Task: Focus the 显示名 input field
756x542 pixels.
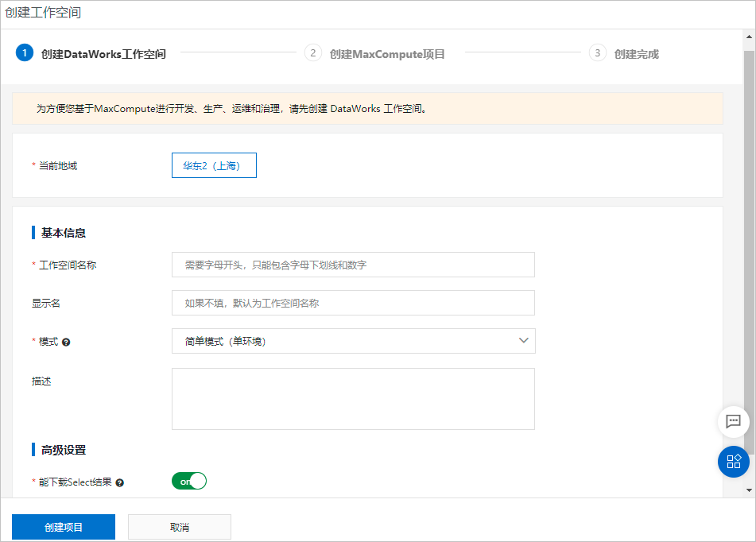Action: tap(354, 303)
